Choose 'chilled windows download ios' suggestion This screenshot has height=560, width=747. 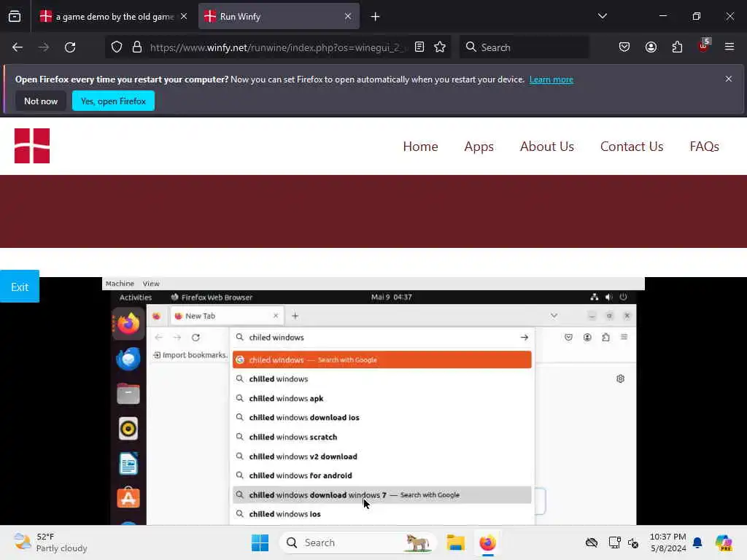[382, 417]
